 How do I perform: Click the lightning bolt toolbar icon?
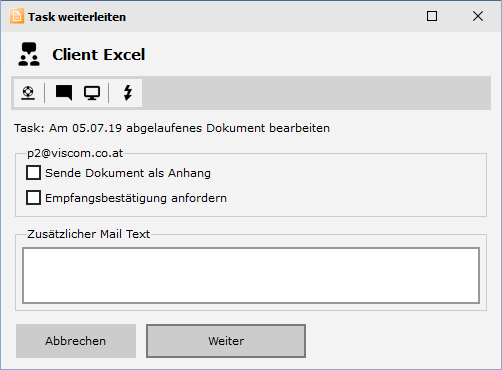pos(128,93)
